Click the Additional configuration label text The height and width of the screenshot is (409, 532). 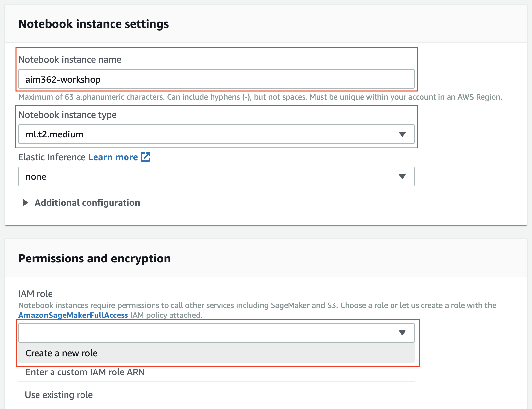coord(87,203)
